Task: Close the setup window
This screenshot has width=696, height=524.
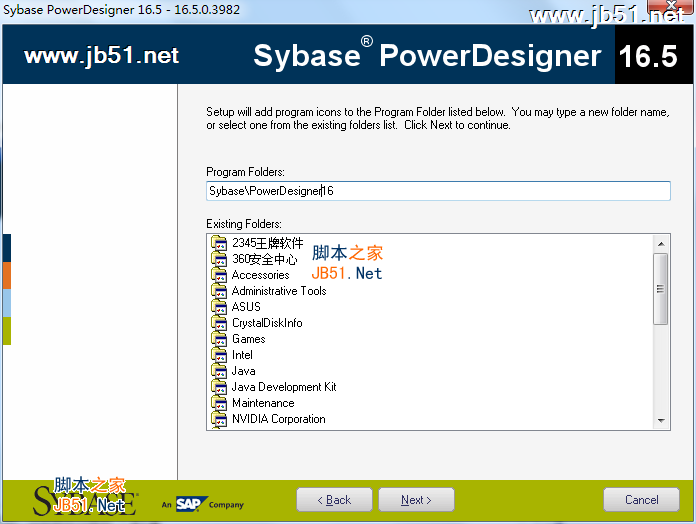Action: pyautogui.click(x=671, y=5)
